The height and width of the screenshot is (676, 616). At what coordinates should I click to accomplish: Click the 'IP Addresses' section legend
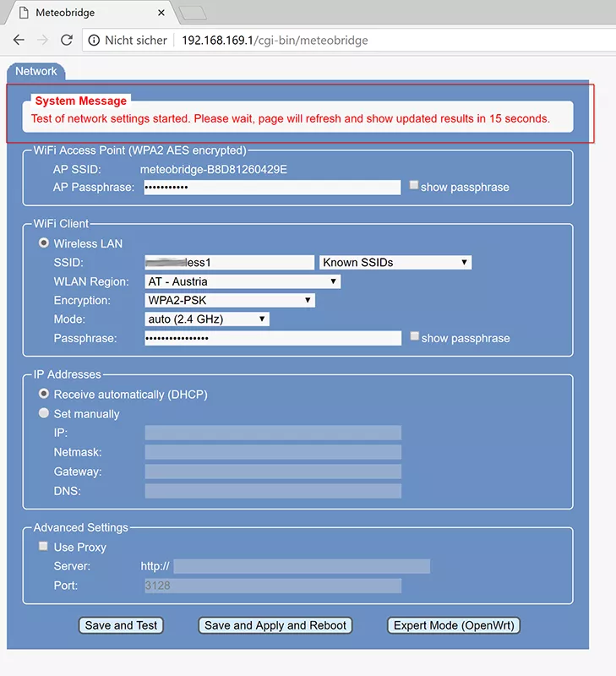[x=68, y=374]
